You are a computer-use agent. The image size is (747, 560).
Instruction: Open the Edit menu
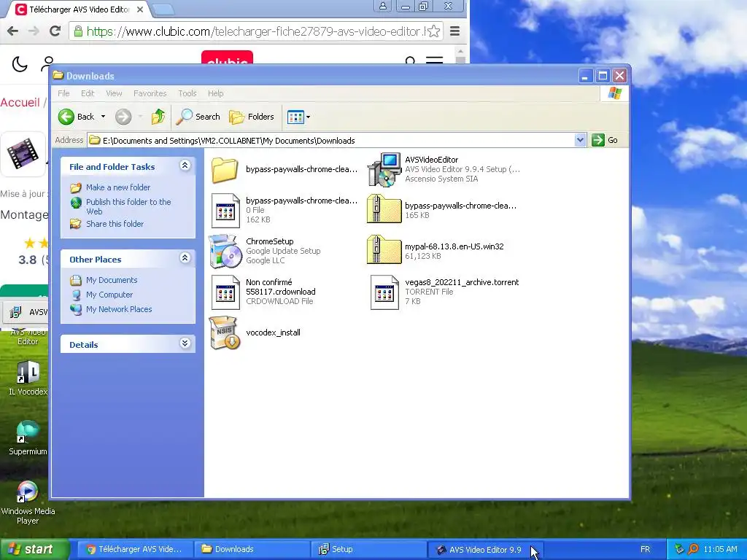[x=88, y=93]
